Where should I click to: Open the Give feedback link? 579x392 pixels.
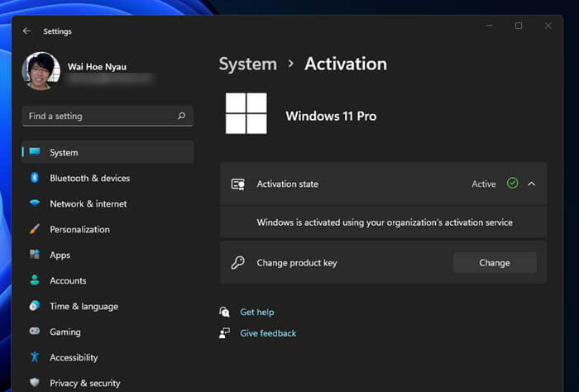click(268, 333)
